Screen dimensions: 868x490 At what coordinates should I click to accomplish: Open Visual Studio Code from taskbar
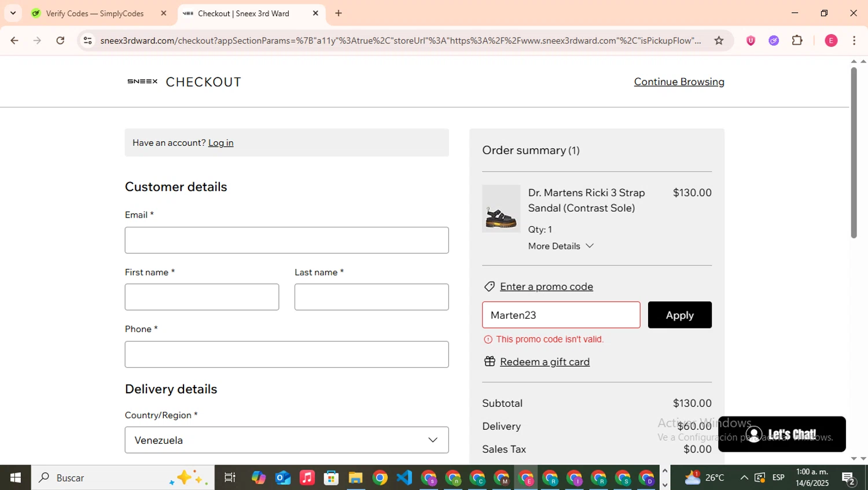tap(404, 477)
